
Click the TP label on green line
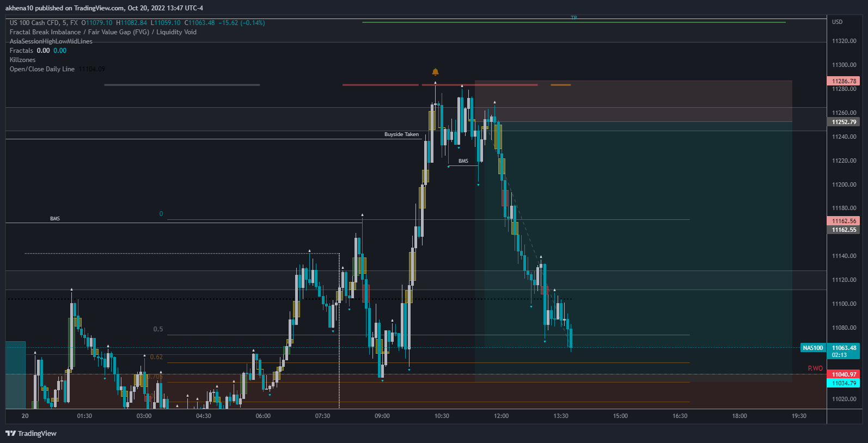(573, 18)
